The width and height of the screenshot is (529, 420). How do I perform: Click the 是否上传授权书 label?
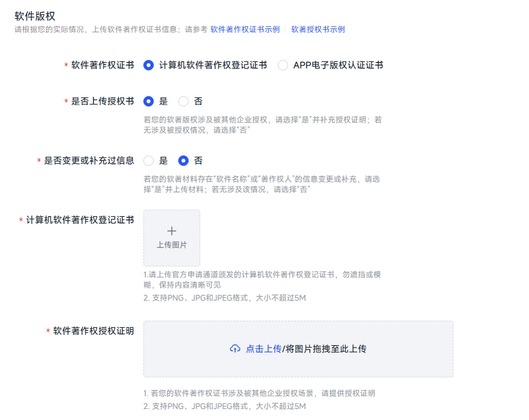pos(103,101)
